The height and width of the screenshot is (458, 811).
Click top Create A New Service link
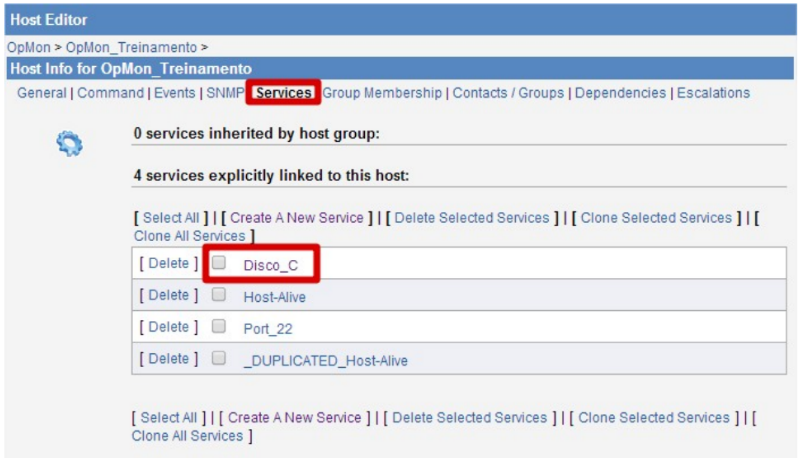[296, 217]
